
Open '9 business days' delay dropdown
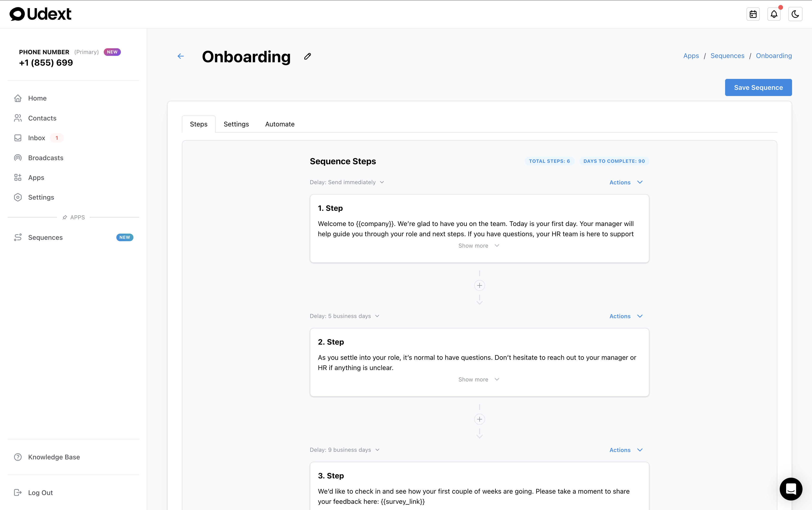pyautogui.click(x=345, y=450)
